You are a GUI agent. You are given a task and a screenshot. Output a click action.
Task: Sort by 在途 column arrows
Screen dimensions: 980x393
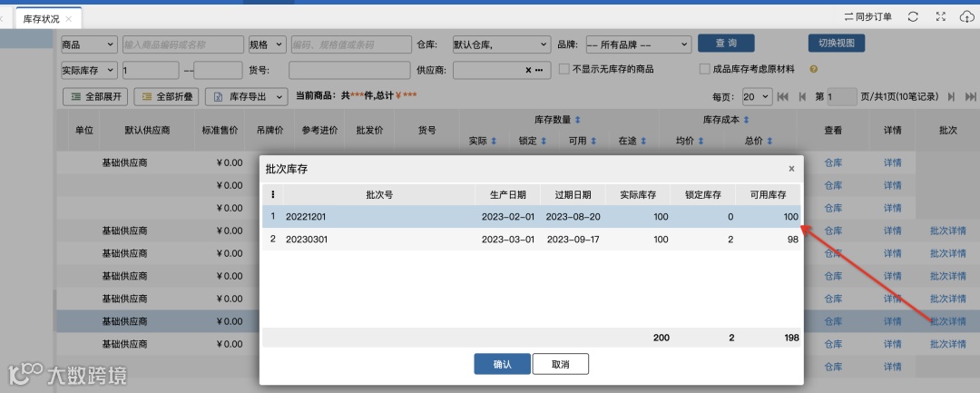643,142
